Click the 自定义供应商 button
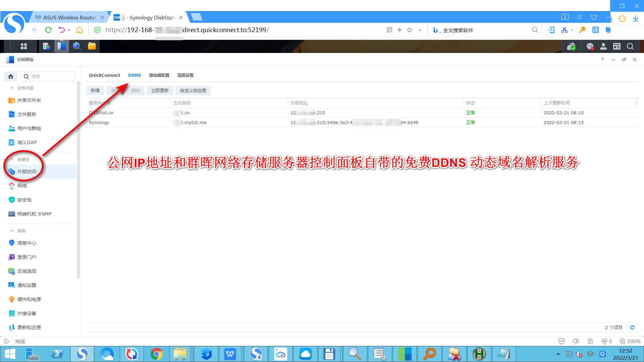644x362 pixels. click(193, 90)
